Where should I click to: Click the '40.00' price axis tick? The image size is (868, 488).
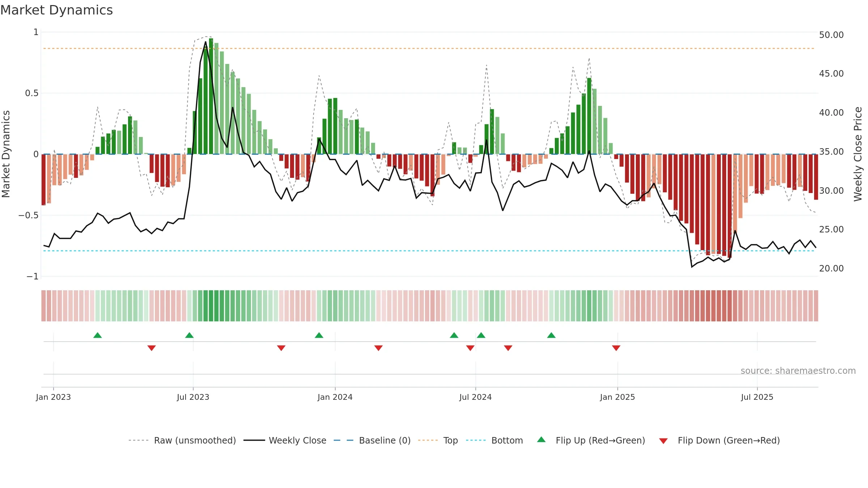(x=831, y=112)
